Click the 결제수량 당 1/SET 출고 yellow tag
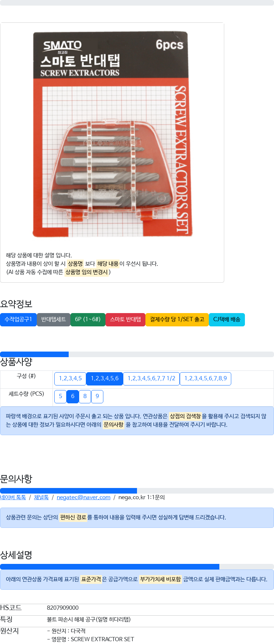 (x=177, y=319)
